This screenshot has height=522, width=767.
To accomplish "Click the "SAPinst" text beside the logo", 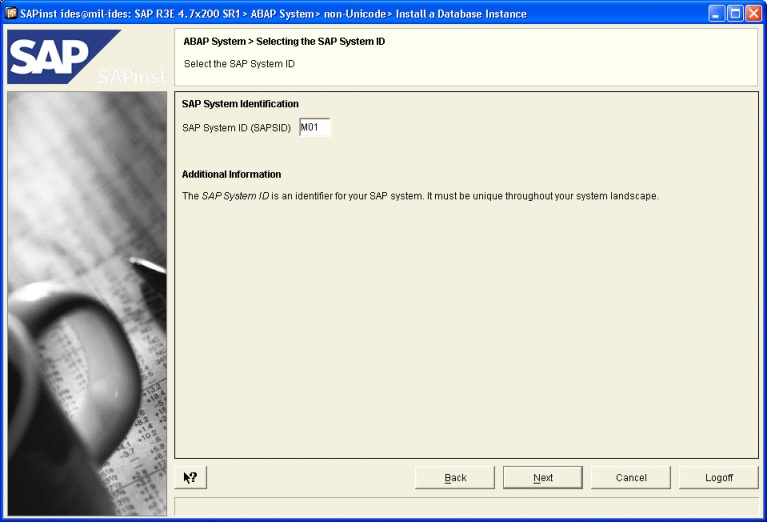I will tap(131, 76).
